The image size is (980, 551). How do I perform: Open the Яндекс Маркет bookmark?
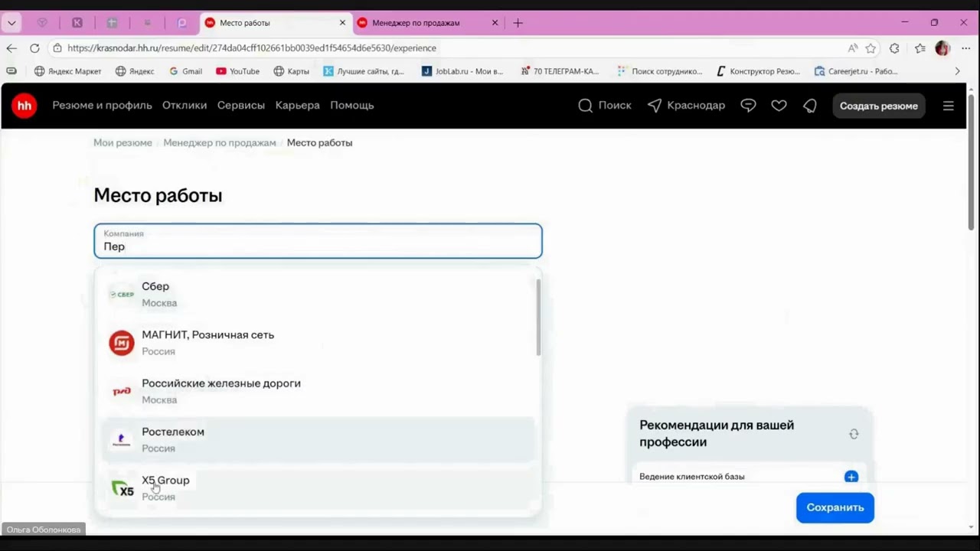click(x=67, y=71)
